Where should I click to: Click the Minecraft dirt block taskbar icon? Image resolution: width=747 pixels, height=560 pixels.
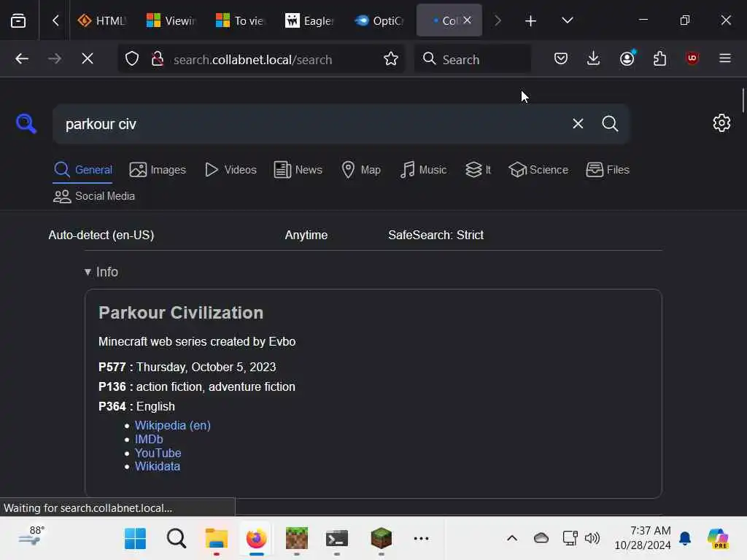click(296, 539)
